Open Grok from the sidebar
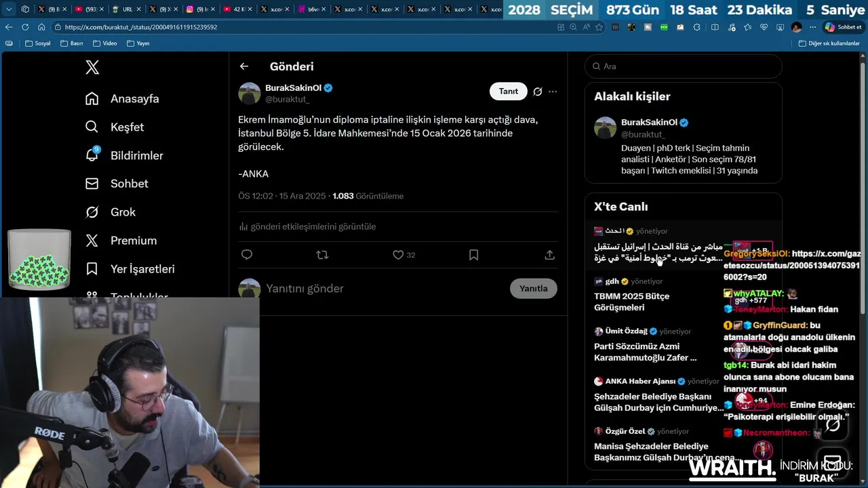Viewport: 868px width, 488px height. tap(111, 212)
